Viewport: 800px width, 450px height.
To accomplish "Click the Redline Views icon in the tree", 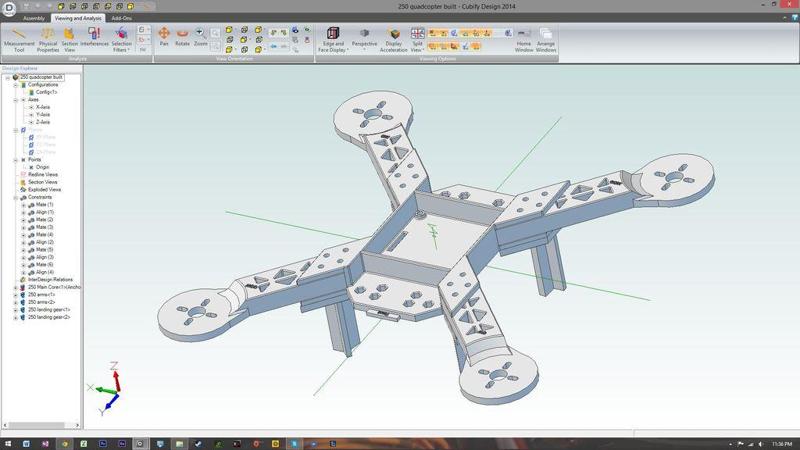I will pos(23,174).
